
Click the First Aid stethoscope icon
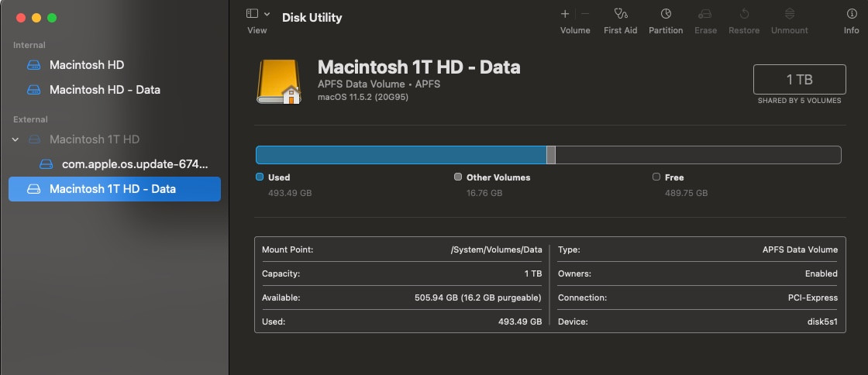click(x=620, y=14)
